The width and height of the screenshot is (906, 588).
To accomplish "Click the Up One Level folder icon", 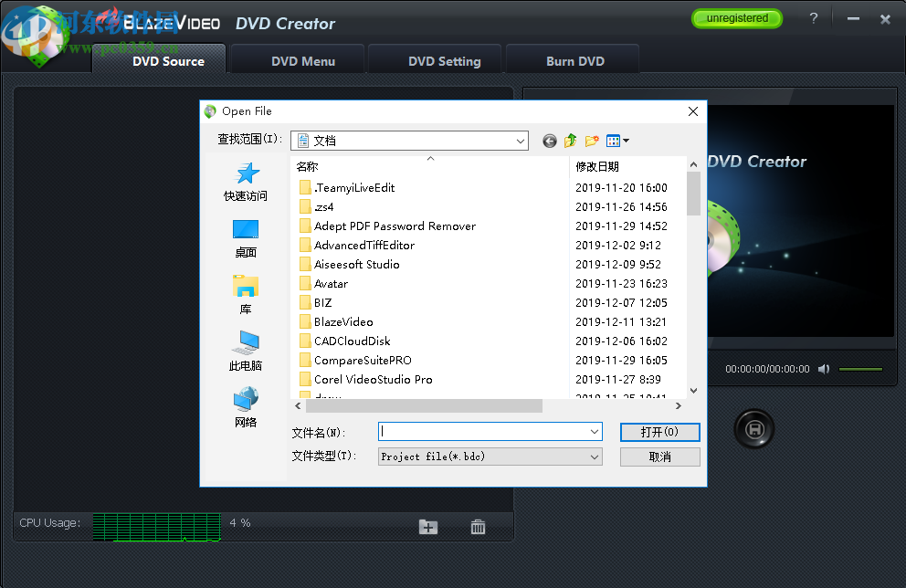I will [x=570, y=141].
